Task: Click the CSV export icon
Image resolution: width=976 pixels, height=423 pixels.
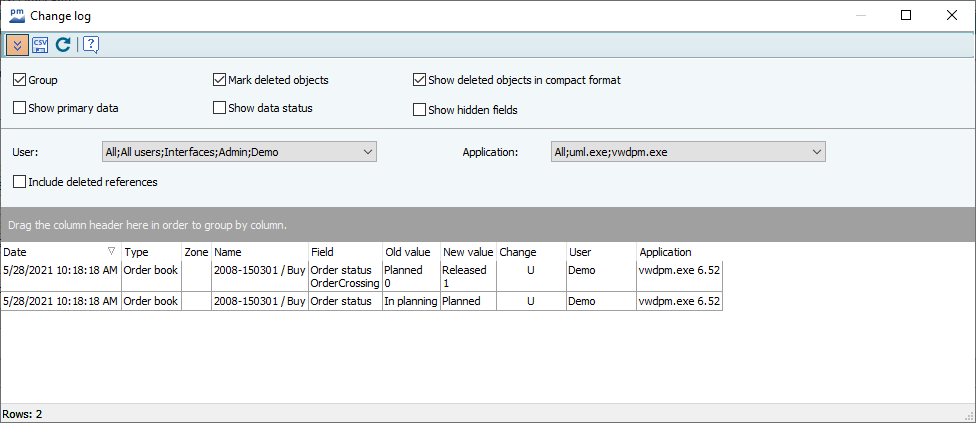Action: 40,44
